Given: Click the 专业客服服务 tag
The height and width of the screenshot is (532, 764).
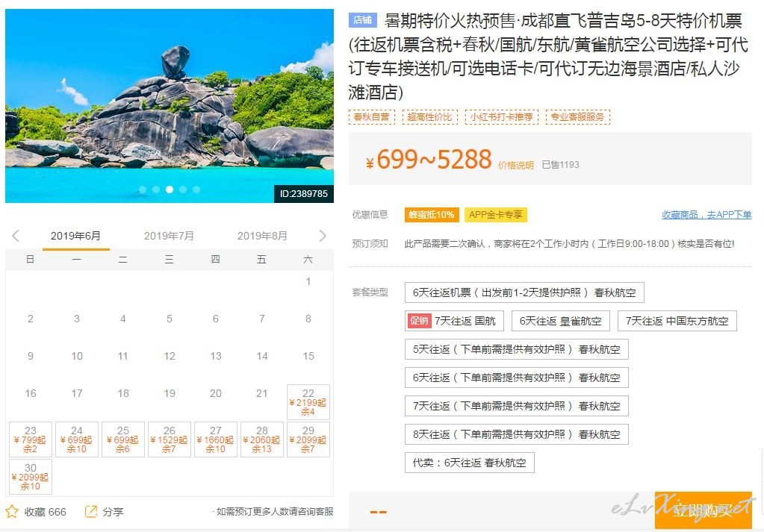Looking at the screenshot, I should (x=577, y=117).
